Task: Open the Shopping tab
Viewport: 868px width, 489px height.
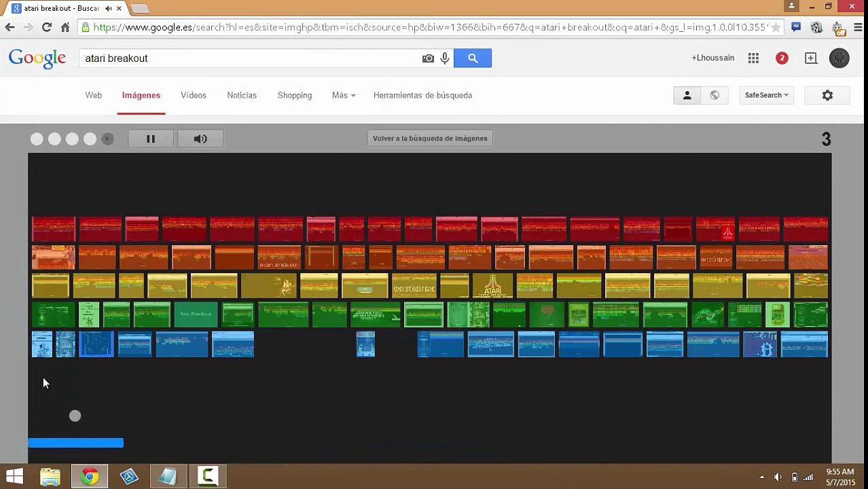Action: tap(295, 95)
